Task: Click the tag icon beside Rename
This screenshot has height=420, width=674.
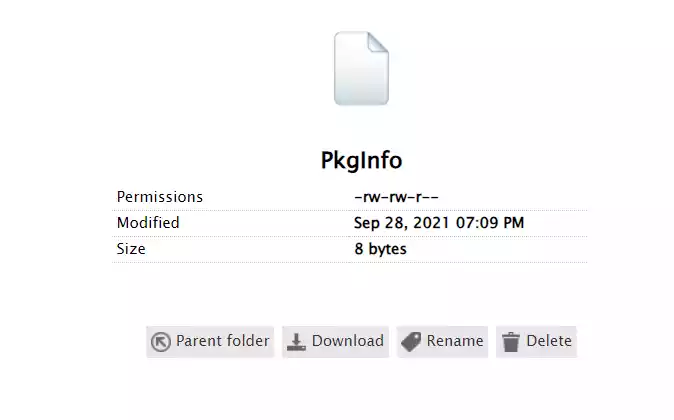Action: [x=410, y=342]
